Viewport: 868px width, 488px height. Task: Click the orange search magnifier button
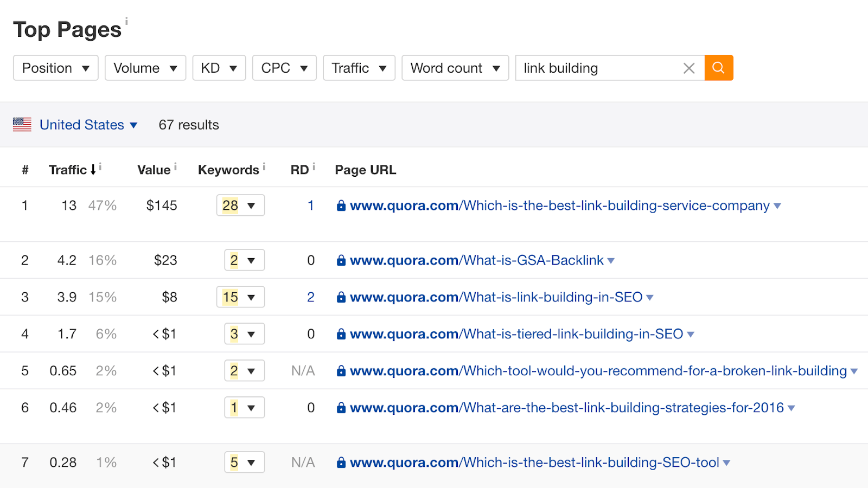coord(719,68)
